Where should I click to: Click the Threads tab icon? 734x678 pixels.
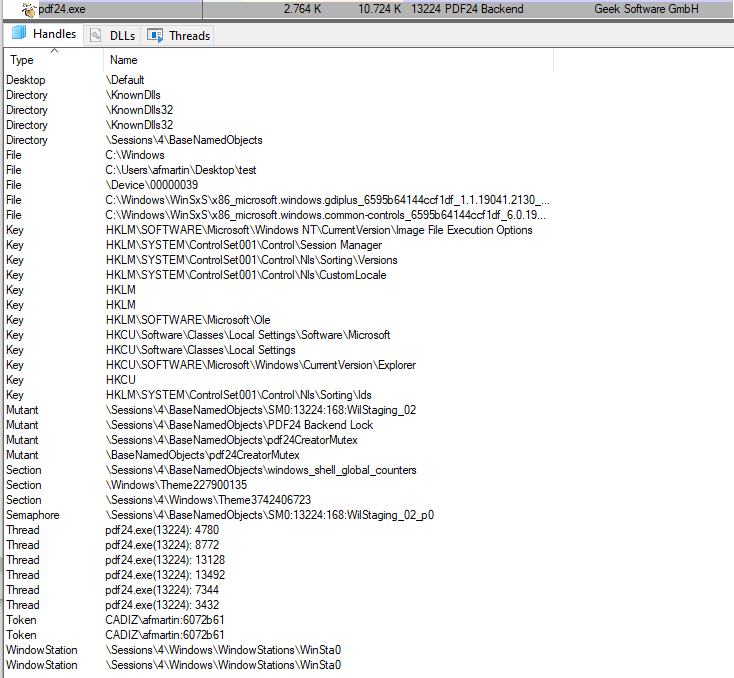pyautogui.click(x=154, y=36)
